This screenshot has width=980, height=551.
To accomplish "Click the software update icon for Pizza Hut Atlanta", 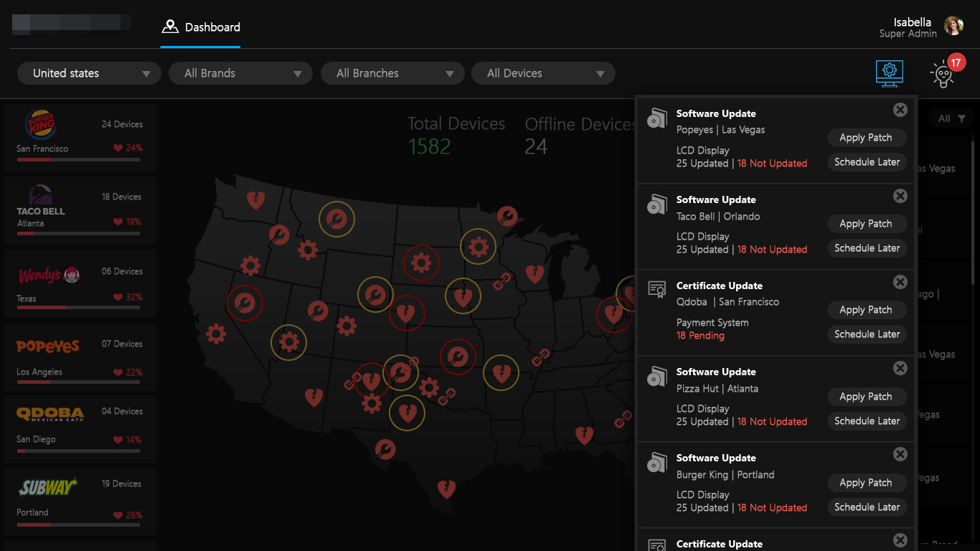I will point(656,377).
